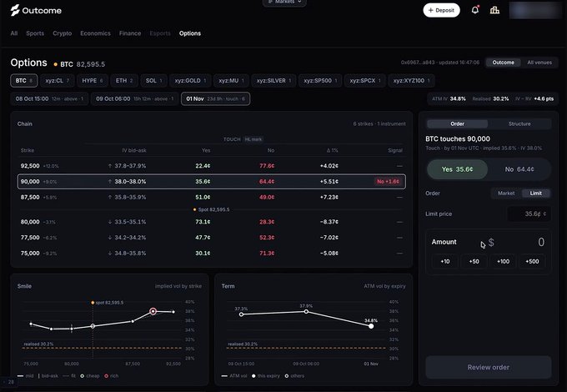This screenshot has height=392, width=567.
Task: Choose the 08 Oct 15:00 expiry
Action: pyautogui.click(x=49, y=98)
